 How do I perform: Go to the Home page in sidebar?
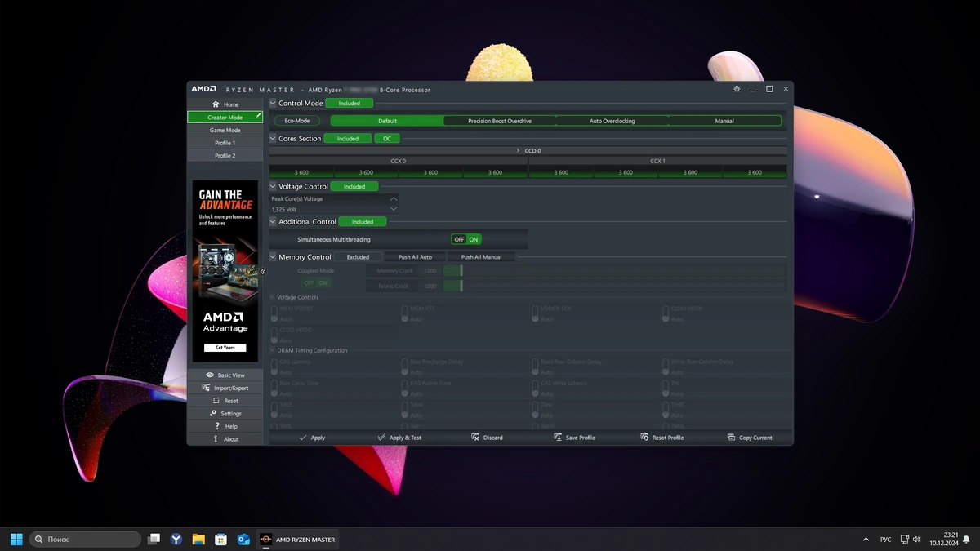click(225, 104)
